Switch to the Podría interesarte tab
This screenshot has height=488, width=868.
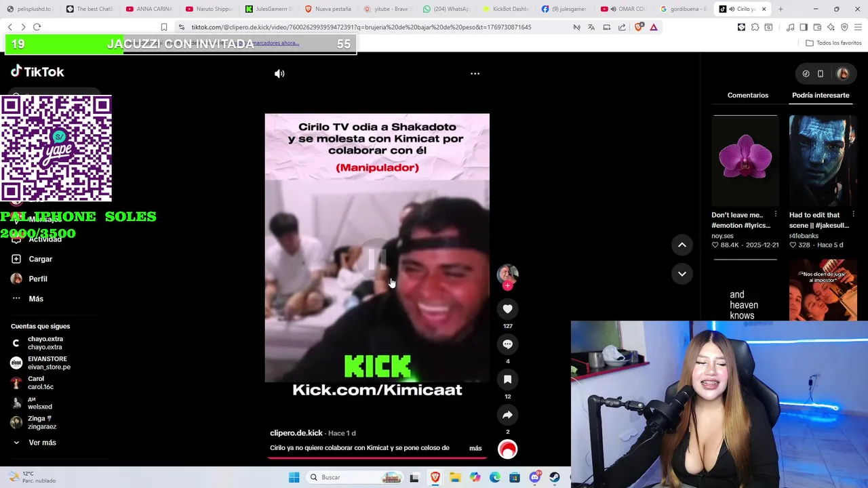[x=821, y=95]
